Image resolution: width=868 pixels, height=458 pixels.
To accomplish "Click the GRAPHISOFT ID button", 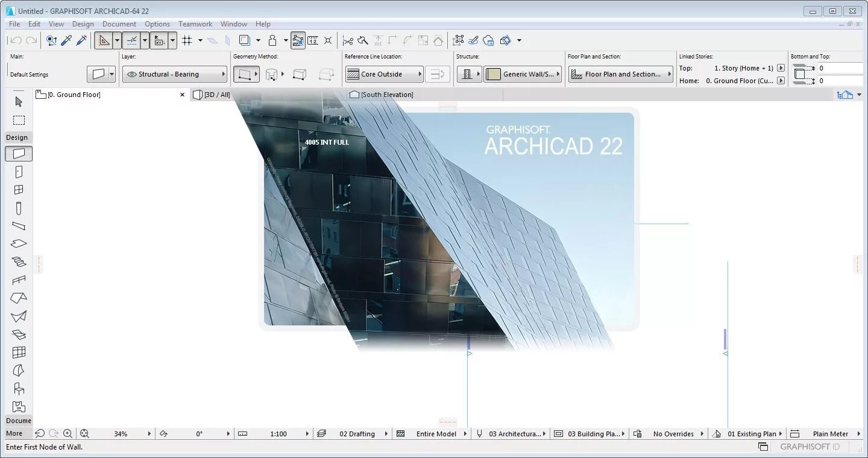I will pos(810,447).
